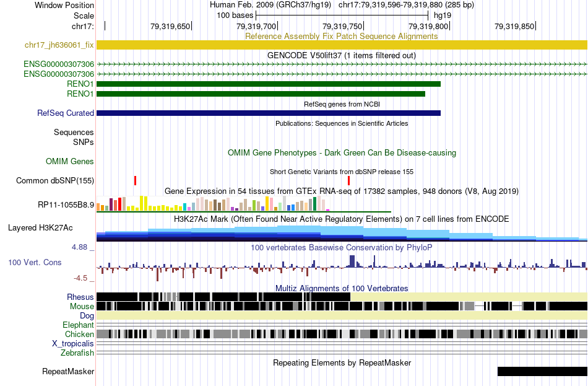Open OMIM Gene Phenotypes track title
Image resolution: width=588 pixels, height=386 pixels.
(342, 153)
